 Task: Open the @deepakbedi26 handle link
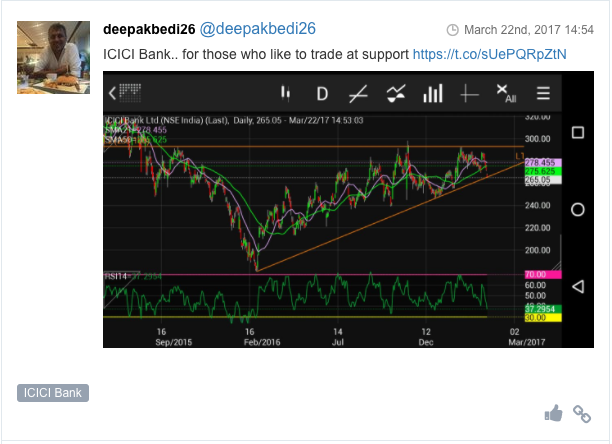[x=258, y=29]
